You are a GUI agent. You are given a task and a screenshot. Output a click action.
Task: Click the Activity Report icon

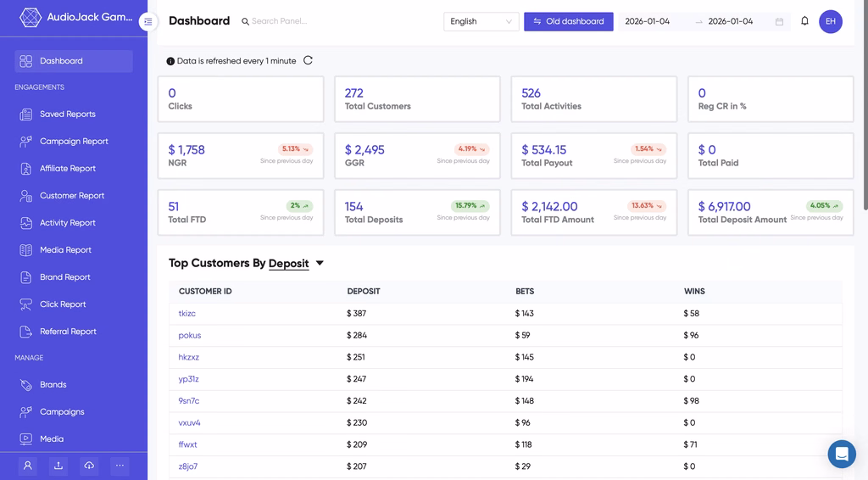[26, 222]
